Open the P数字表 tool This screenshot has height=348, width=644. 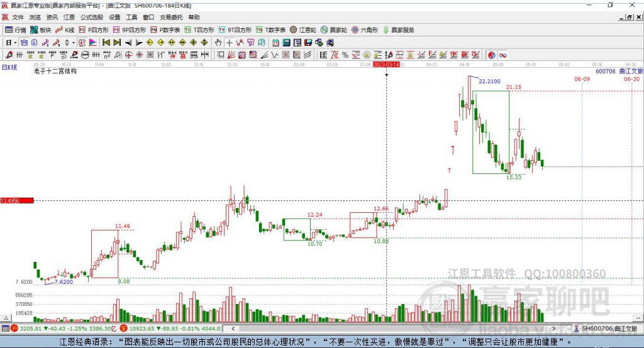pyautogui.click(x=165, y=30)
